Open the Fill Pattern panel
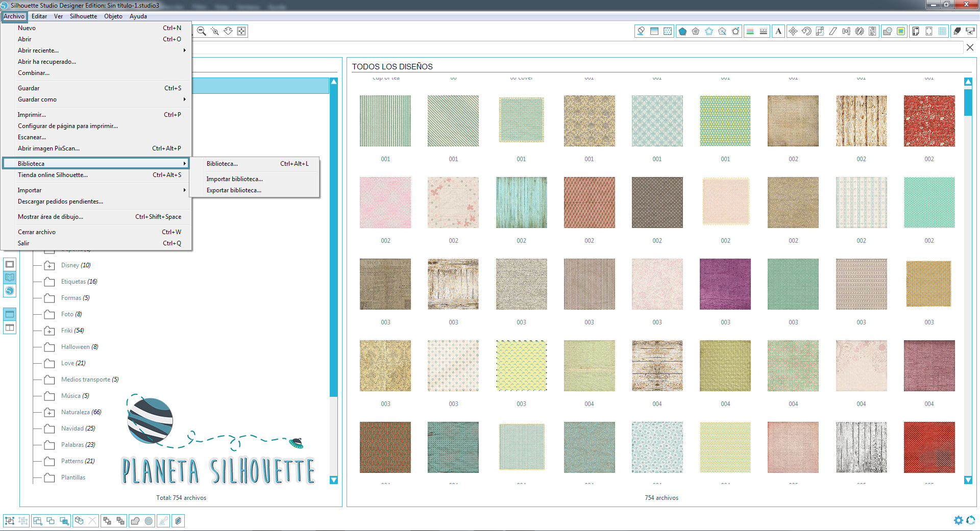The image size is (980, 531). point(668,31)
